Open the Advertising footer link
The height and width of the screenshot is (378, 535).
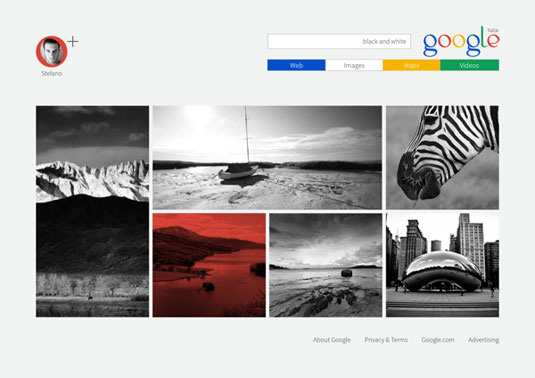tap(483, 340)
